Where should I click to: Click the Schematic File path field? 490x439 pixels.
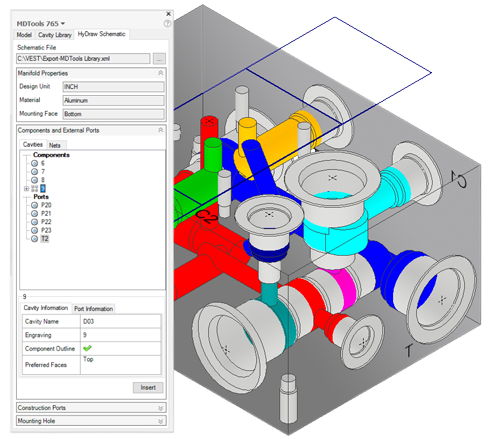coord(83,59)
